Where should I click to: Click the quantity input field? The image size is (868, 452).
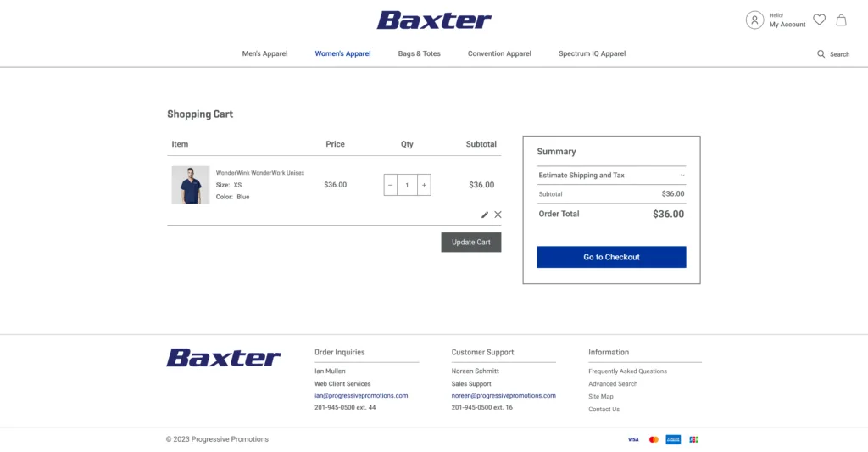408,185
